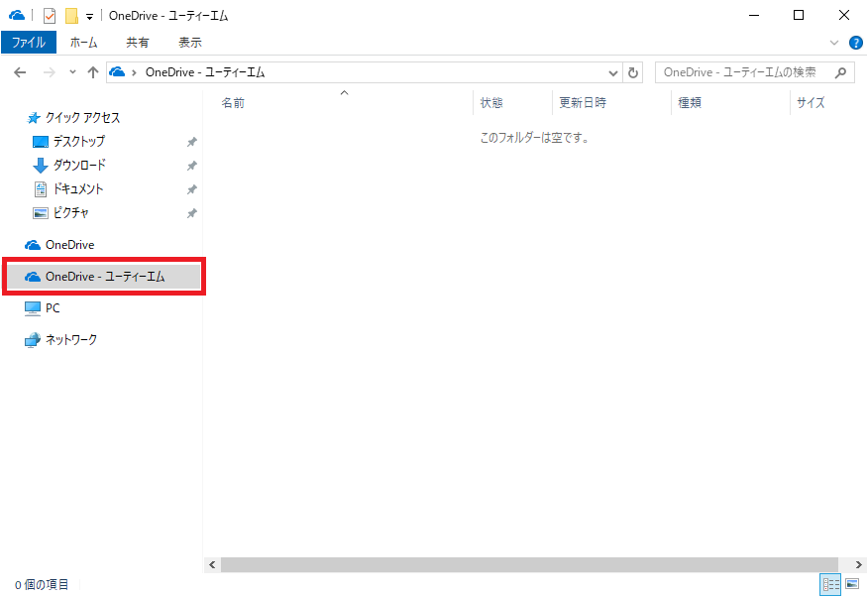Click the ピクチャ picture icon

(x=41, y=213)
